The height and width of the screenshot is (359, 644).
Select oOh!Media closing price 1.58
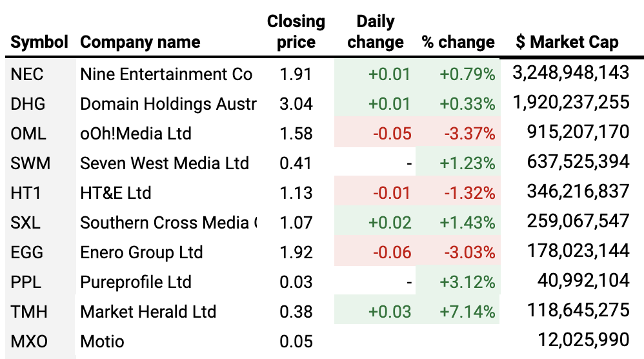(x=296, y=134)
